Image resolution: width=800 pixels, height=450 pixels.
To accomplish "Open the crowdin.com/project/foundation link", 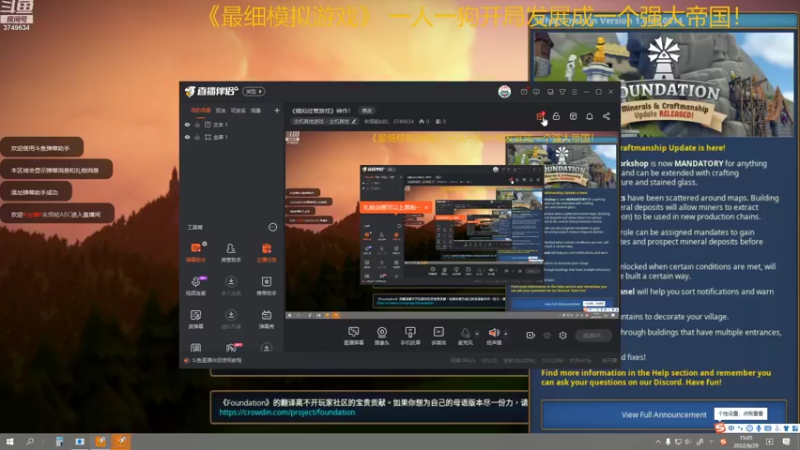I will pos(287,412).
